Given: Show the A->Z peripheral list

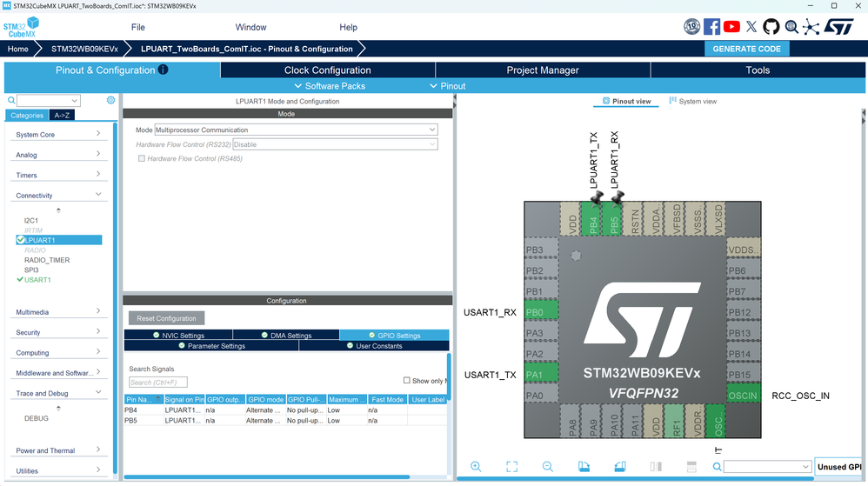Looking at the screenshot, I should point(62,115).
